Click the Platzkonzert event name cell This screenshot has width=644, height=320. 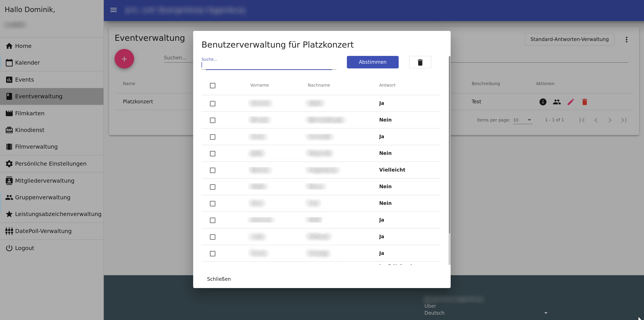[138, 102]
